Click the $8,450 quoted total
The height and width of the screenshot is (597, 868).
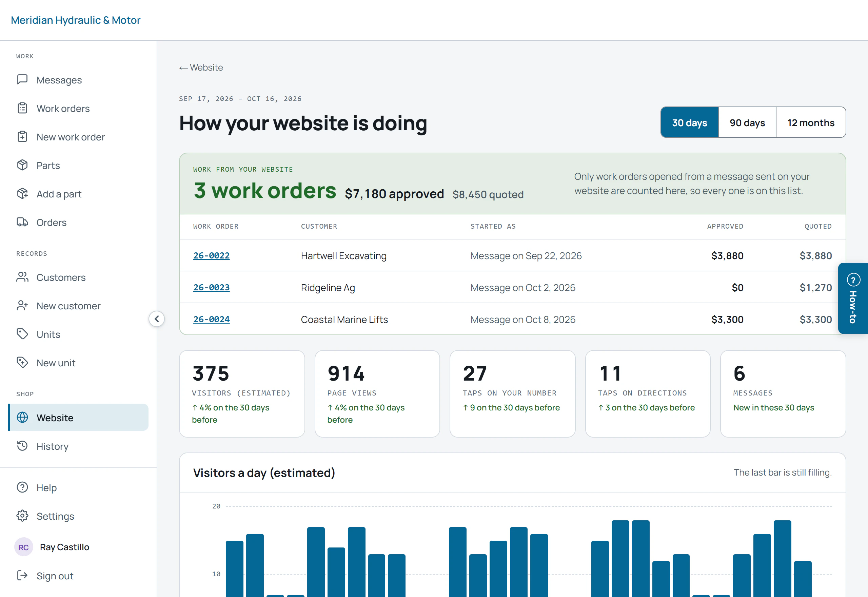pyautogui.click(x=488, y=194)
